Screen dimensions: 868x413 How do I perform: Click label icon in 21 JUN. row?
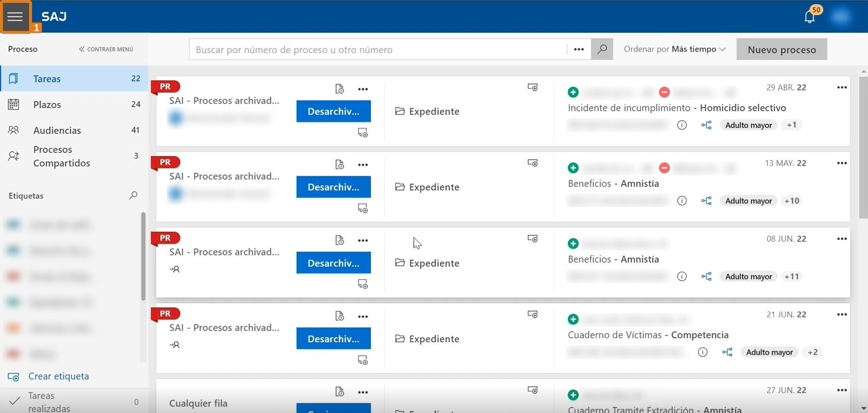point(532,314)
